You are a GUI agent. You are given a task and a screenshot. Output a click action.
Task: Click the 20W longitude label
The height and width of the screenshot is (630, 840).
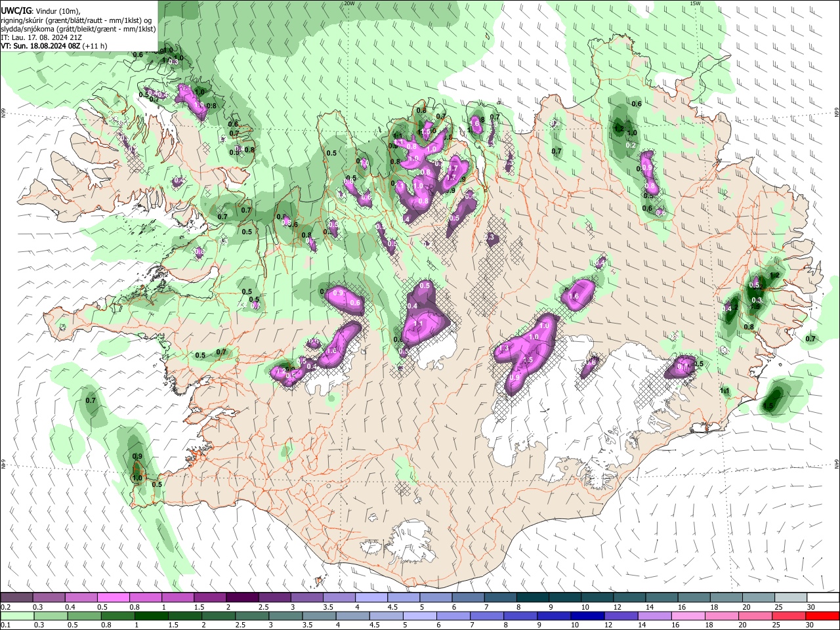coord(349,3)
